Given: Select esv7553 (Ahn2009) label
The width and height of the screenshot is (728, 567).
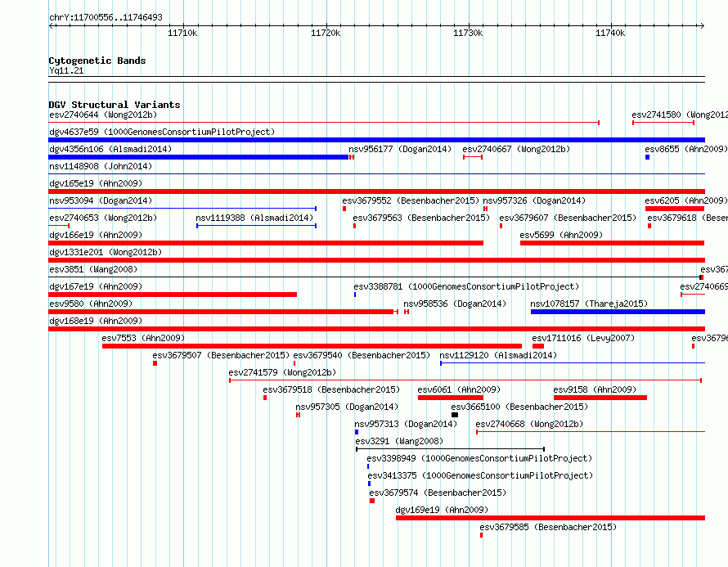Looking at the screenshot, I should [x=143, y=338].
